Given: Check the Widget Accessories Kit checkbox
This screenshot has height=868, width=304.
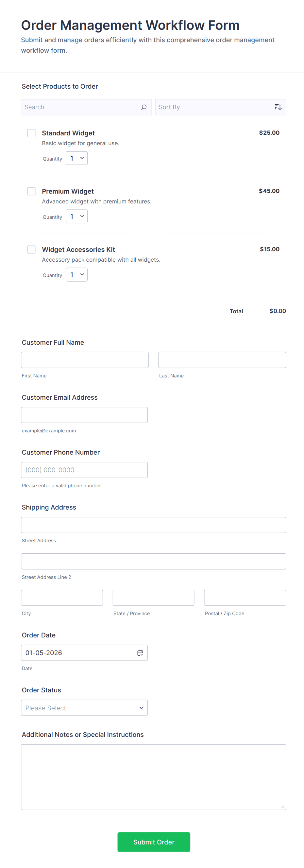Looking at the screenshot, I should [x=31, y=249].
